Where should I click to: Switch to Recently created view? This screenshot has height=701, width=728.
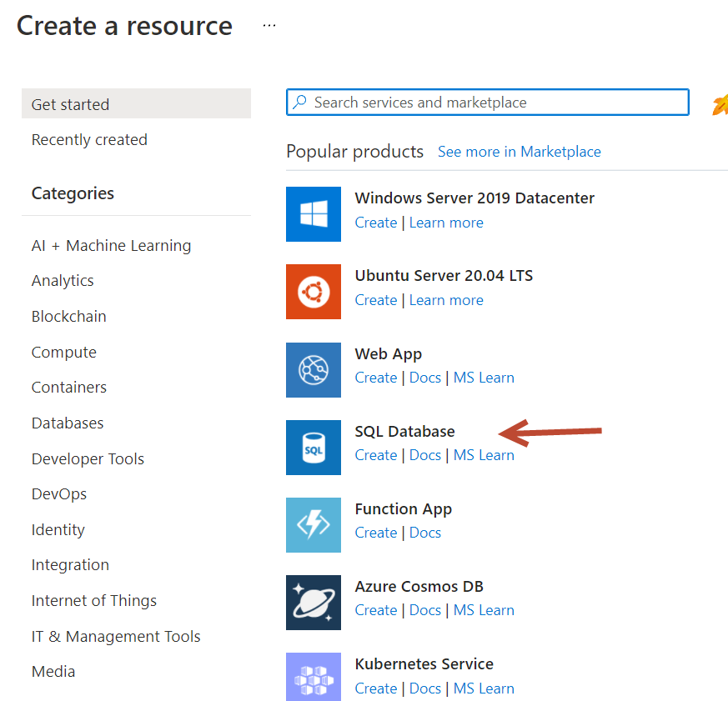pos(89,139)
